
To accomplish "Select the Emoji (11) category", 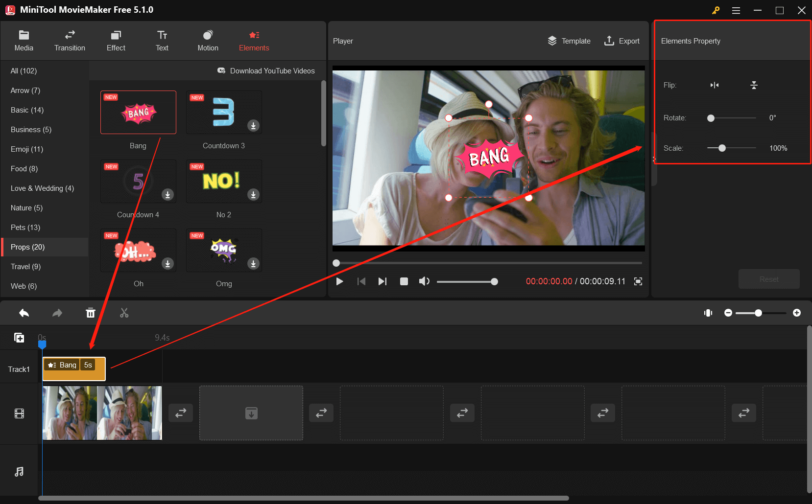I will coord(45,149).
